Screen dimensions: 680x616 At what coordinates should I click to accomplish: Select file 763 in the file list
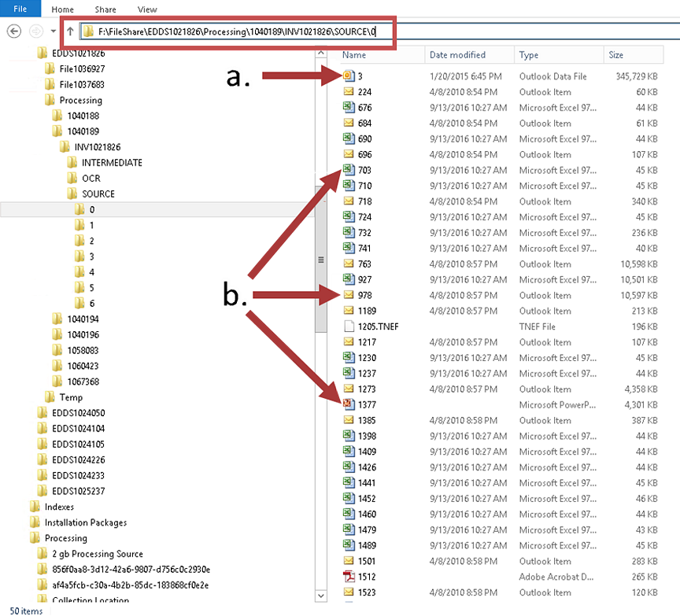click(364, 264)
